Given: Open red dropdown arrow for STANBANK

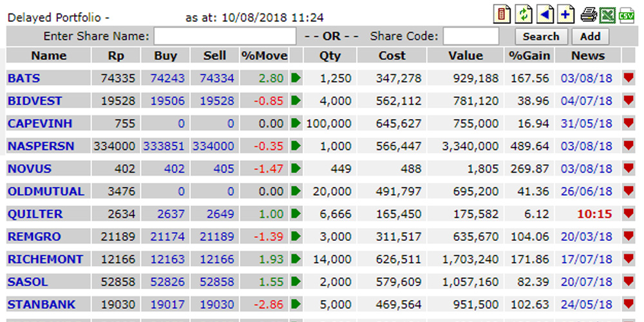Looking at the screenshot, I should pyautogui.click(x=629, y=305).
